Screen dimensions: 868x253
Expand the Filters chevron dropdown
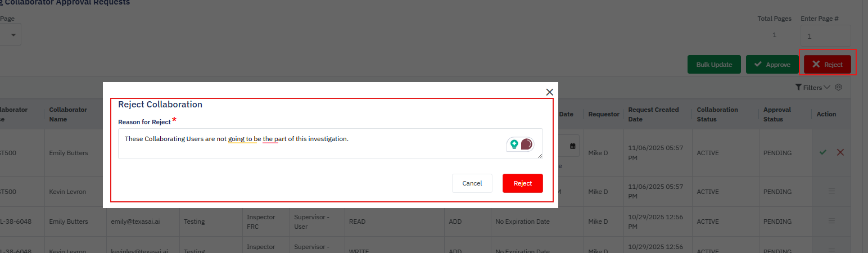pos(826,87)
